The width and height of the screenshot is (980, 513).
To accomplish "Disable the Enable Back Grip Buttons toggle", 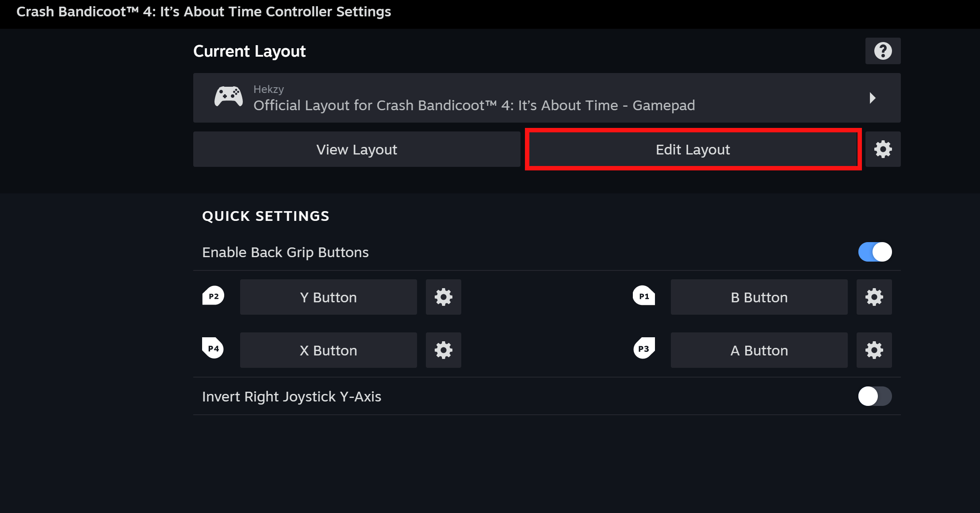I will click(x=875, y=252).
